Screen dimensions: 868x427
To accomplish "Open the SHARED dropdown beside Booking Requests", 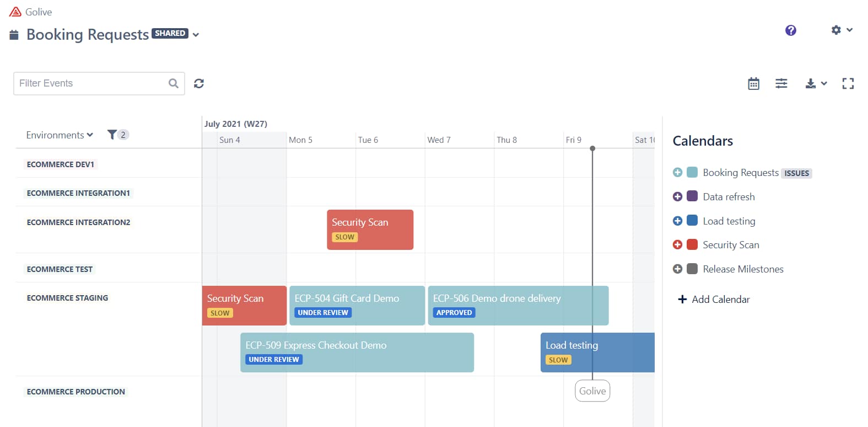I will click(x=195, y=35).
